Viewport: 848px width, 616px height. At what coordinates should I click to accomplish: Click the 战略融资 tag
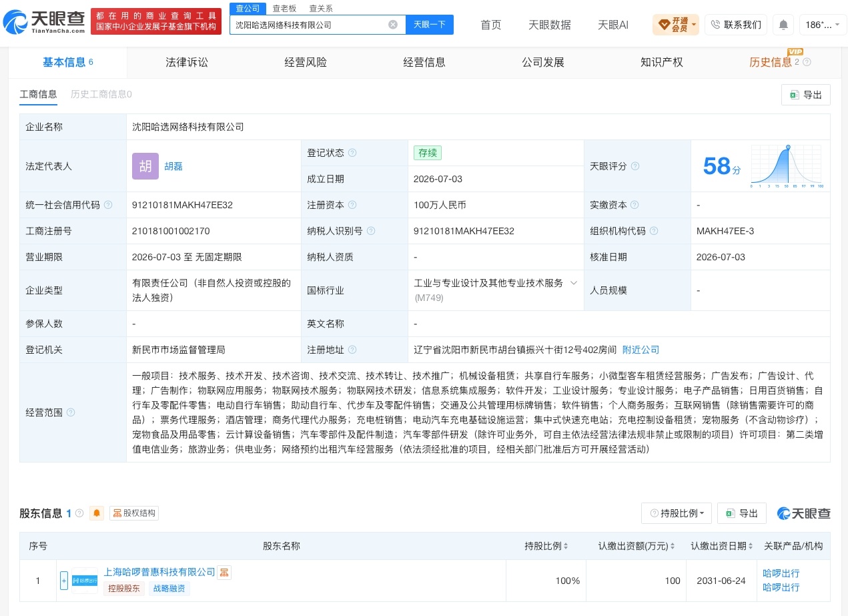tap(169, 589)
